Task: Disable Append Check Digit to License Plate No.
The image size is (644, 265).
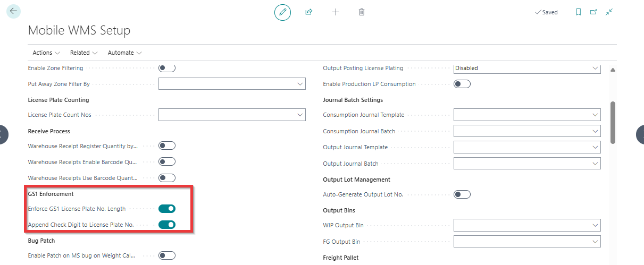Action: [x=167, y=225]
